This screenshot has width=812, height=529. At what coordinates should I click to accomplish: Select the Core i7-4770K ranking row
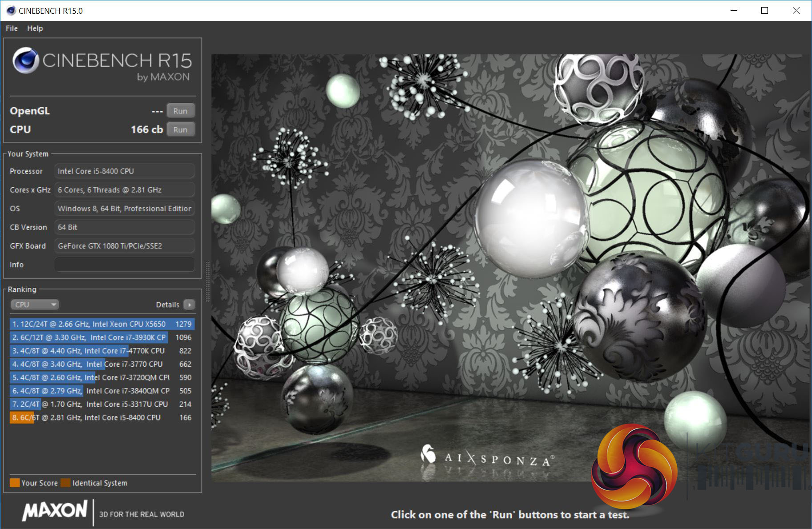pyautogui.click(x=102, y=351)
